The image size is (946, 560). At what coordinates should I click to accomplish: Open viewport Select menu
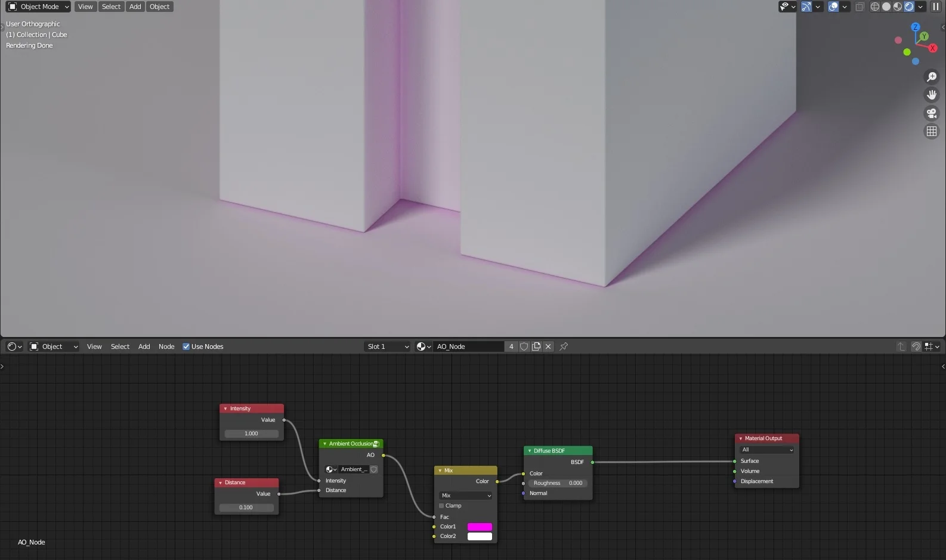coord(111,7)
